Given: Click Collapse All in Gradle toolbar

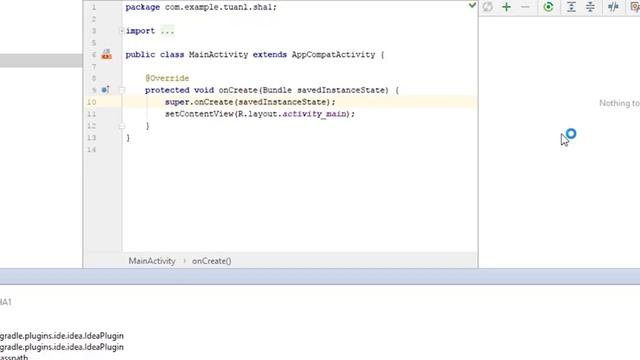Looking at the screenshot, I should [x=590, y=7].
